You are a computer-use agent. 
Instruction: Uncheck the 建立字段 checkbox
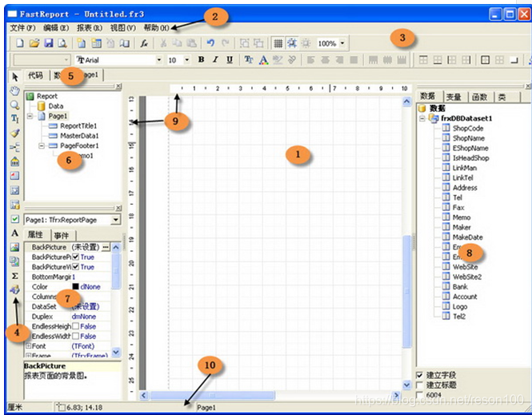pyautogui.click(x=420, y=375)
